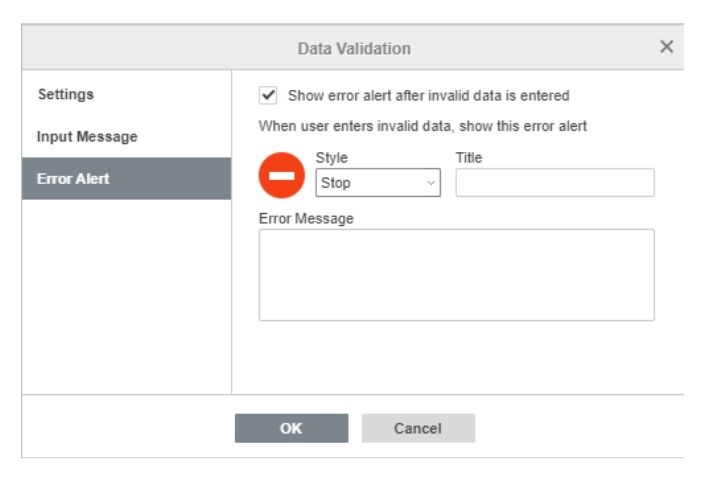The width and height of the screenshot is (720, 480).
Task: Select the Error Alert tab
Action: click(x=126, y=179)
